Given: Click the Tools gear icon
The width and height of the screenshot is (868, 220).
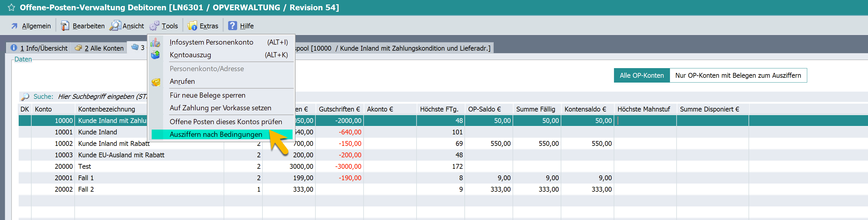Looking at the screenshot, I should pyautogui.click(x=154, y=26).
